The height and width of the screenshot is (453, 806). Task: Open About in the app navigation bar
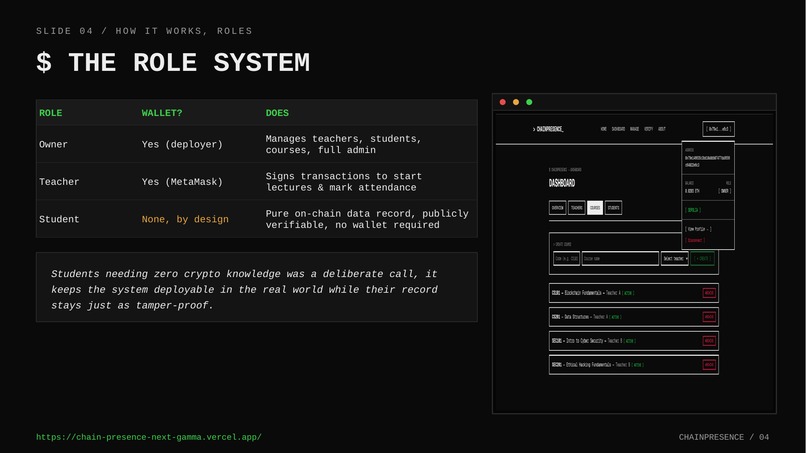click(662, 129)
